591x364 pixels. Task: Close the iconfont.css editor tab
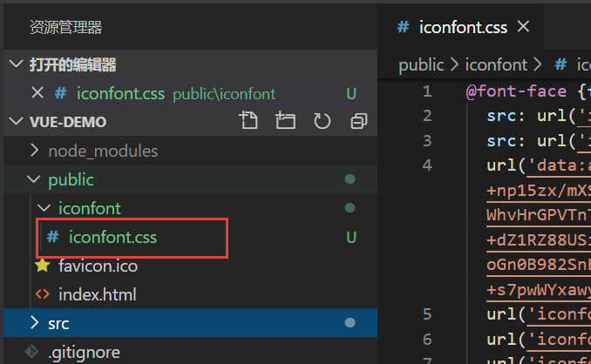point(524,27)
